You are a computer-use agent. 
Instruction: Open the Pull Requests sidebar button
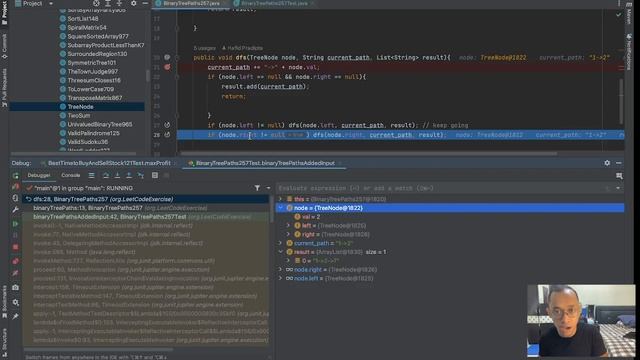coord(4,88)
